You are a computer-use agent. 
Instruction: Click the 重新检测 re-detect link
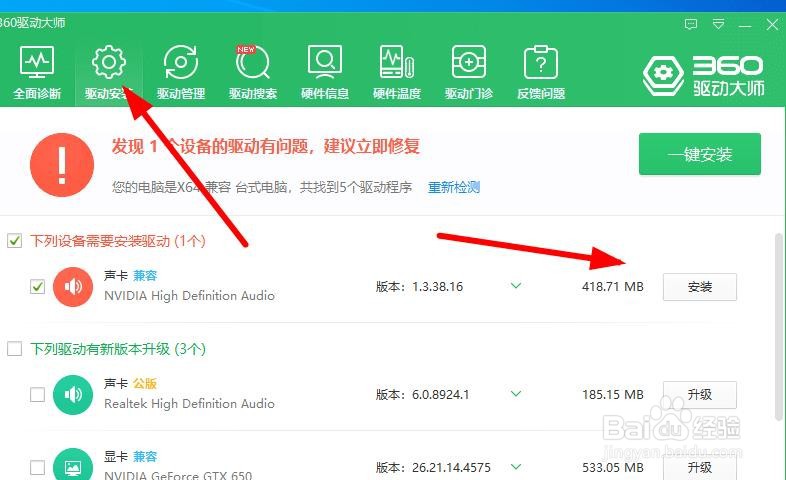click(x=454, y=187)
